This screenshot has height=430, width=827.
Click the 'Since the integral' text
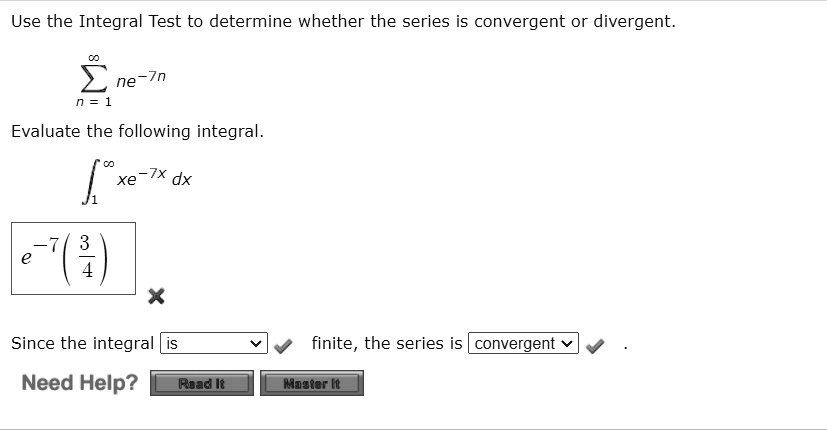[82, 343]
